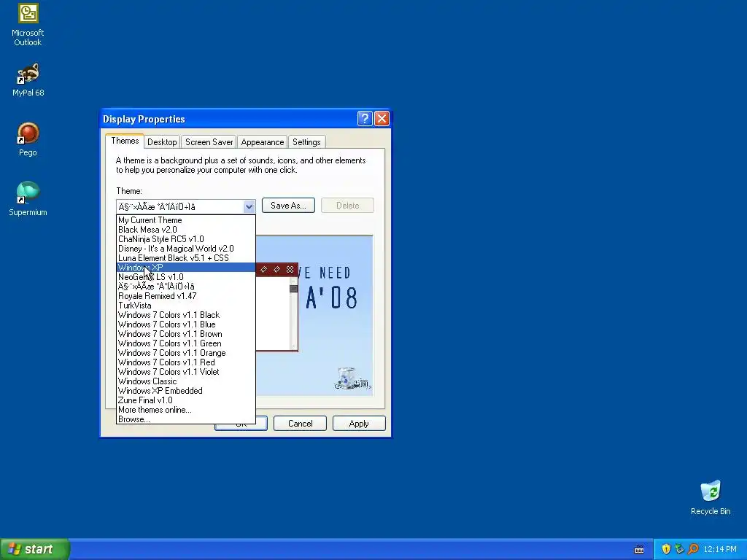This screenshot has height=560, width=747.
Task: Select More themes online... entry
Action: click(186, 410)
